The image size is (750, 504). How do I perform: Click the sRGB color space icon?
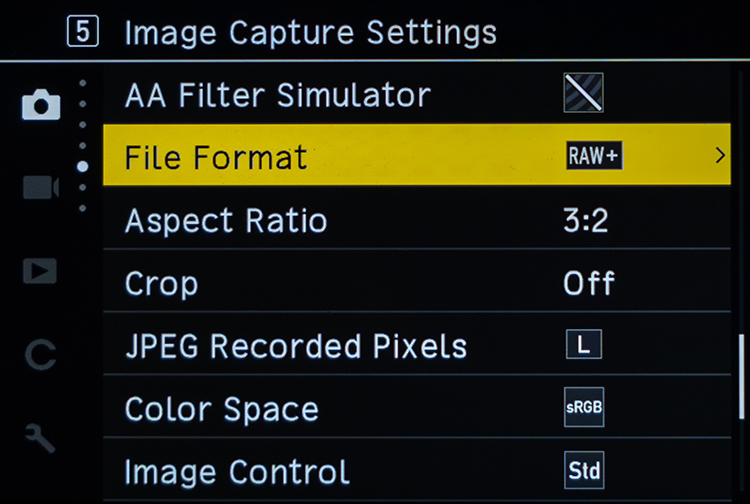(x=583, y=408)
